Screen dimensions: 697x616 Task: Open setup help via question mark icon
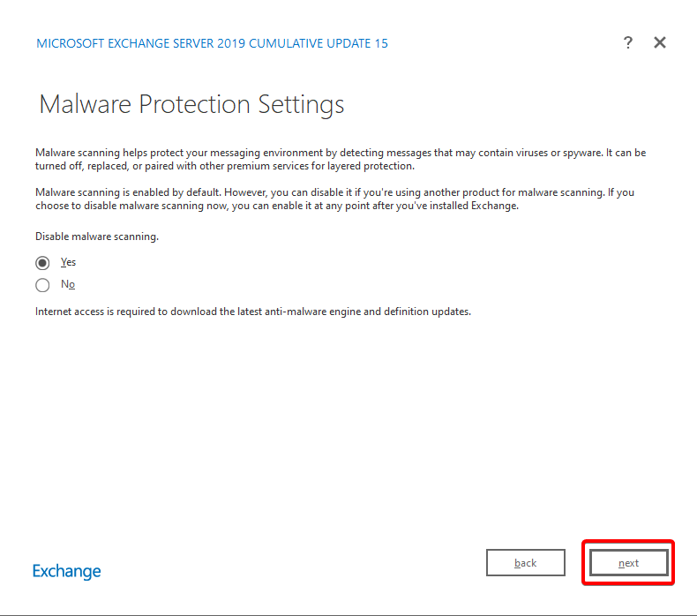coord(627,42)
